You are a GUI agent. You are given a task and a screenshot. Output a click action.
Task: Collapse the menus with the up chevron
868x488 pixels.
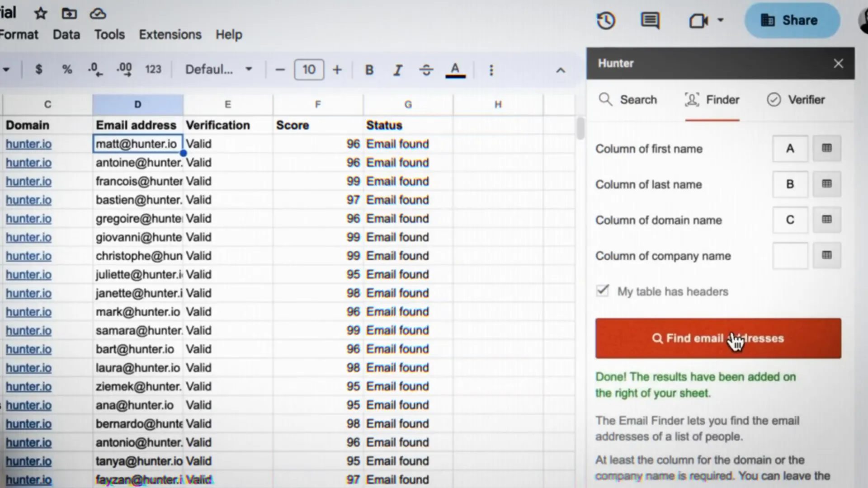pyautogui.click(x=561, y=70)
